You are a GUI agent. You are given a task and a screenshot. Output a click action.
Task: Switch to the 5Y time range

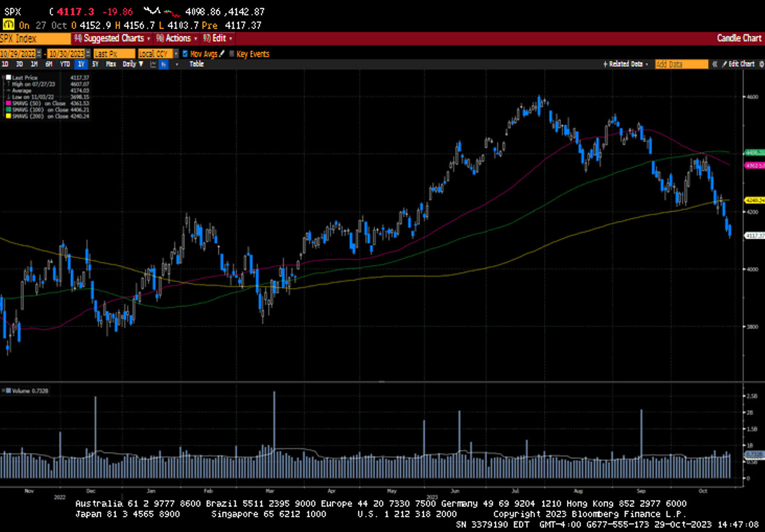click(95, 64)
